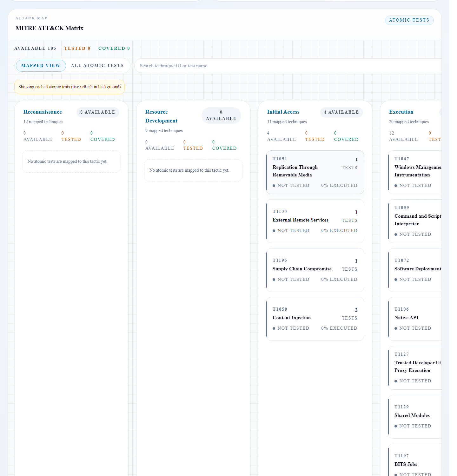Click "0% EXECUTED" on the T1133 card
457x476 pixels.
point(339,231)
